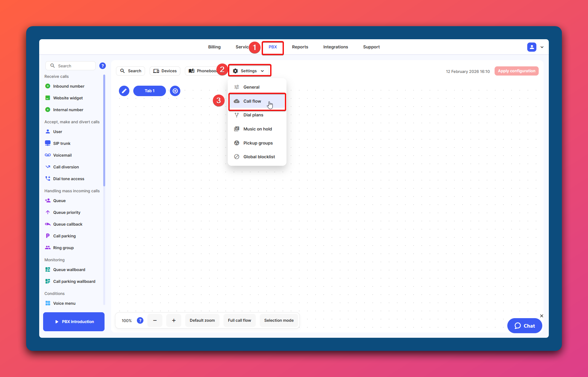Screen dimensions: 588x377
Task: Select the Voicemail element in sidebar
Action: click(62, 155)
